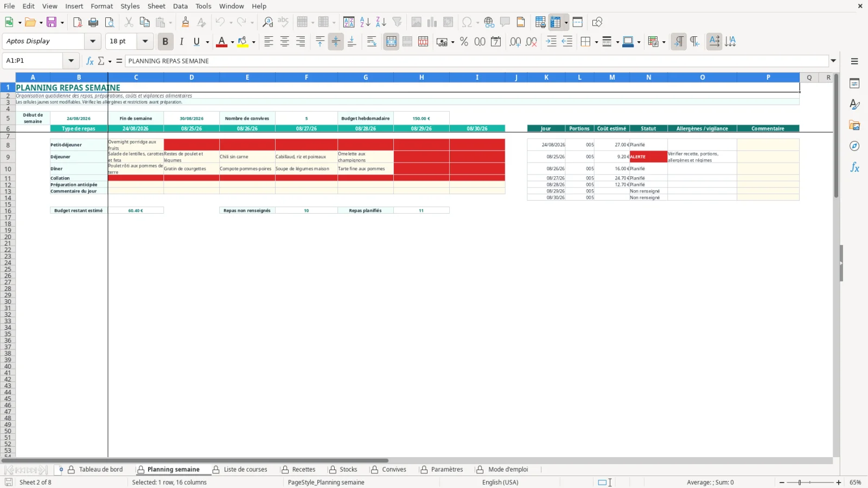Image resolution: width=868 pixels, height=488 pixels.
Task: Open the sidebar Styles panel icon
Action: (x=854, y=104)
